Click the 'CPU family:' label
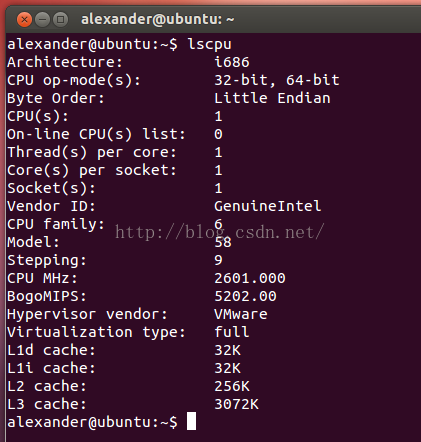 click(56, 224)
